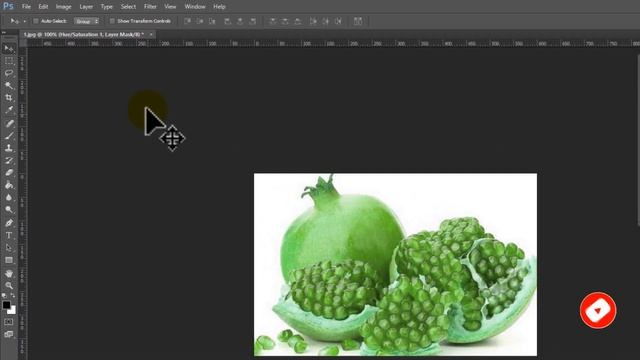
Task: Select the Pen tool
Action: tap(9, 223)
